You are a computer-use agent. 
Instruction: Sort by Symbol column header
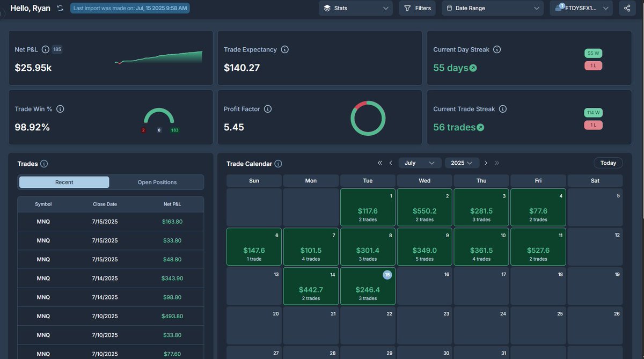point(43,204)
